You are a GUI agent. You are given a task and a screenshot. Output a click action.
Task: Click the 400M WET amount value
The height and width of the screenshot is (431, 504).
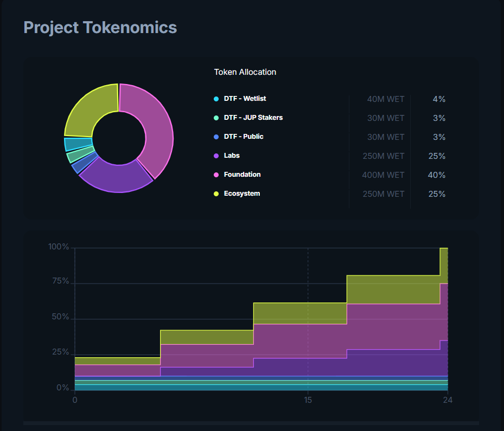(383, 175)
